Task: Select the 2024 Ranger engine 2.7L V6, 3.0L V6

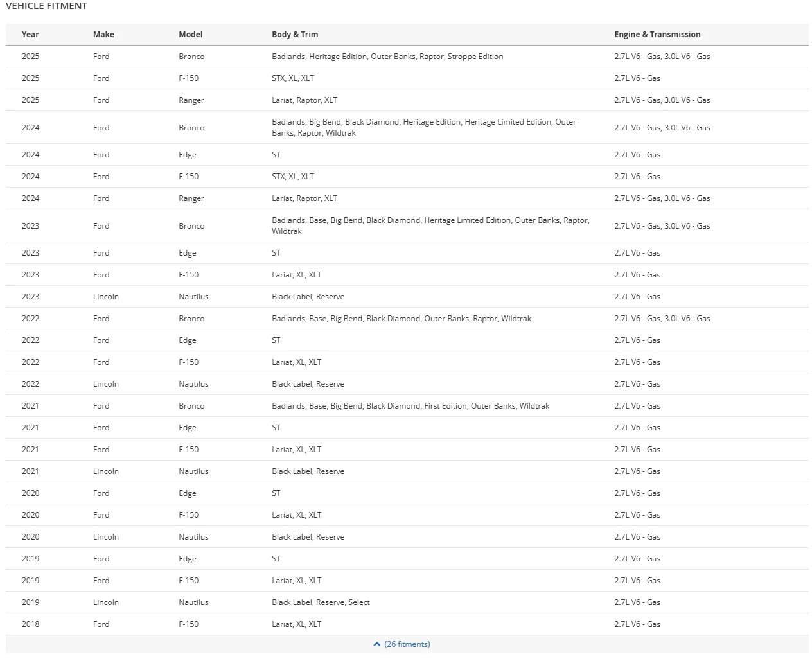Action: coord(662,198)
